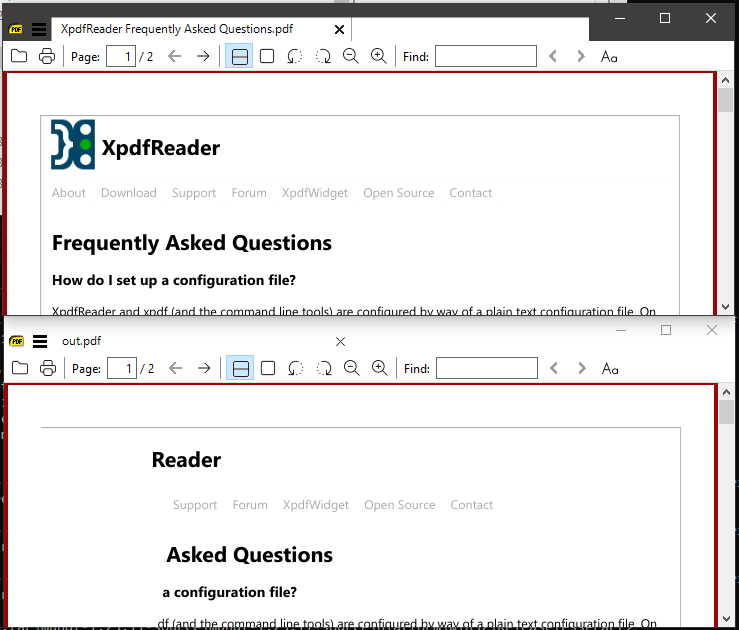Viewport: 739px width, 630px height.
Task: Zoom in icon in out.pdf window
Action: point(379,368)
